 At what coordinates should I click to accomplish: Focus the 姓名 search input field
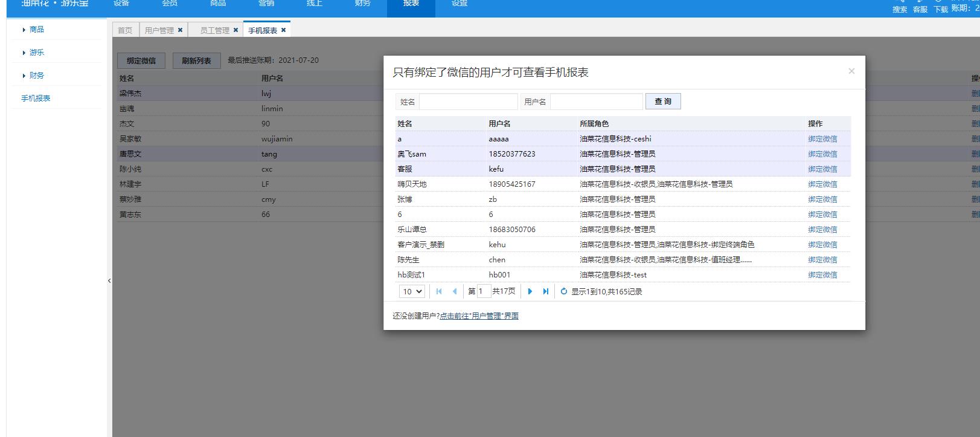tap(469, 102)
